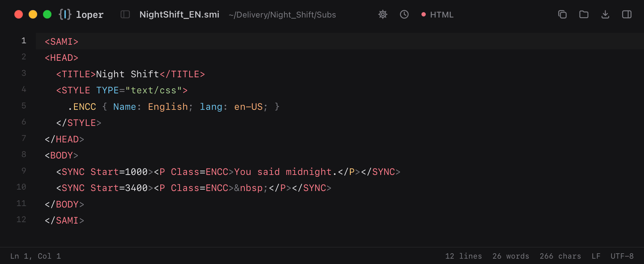Click the 266 chars status entry
This screenshot has width=644, height=264.
(560, 256)
